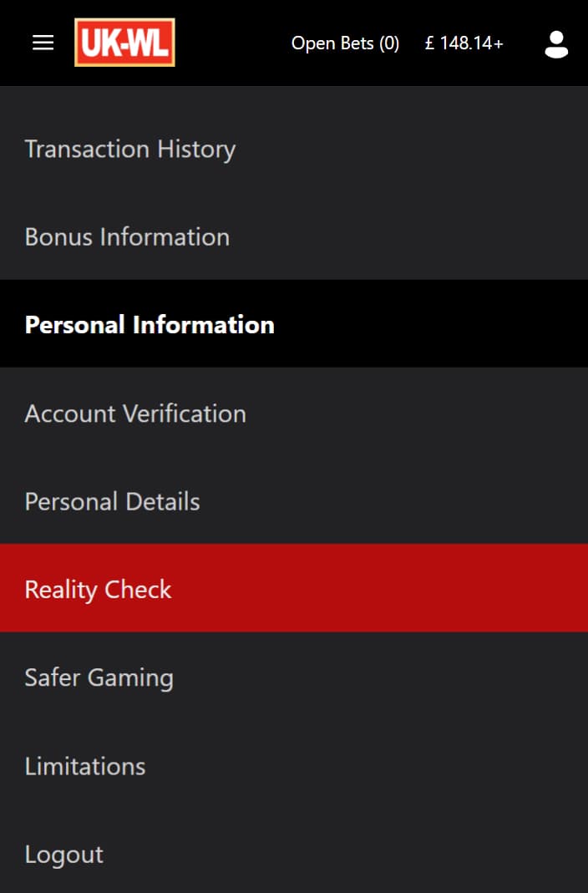Viewport: 588px width, 893px height.
Task: Go to Limitations
Action: point(294,766)
